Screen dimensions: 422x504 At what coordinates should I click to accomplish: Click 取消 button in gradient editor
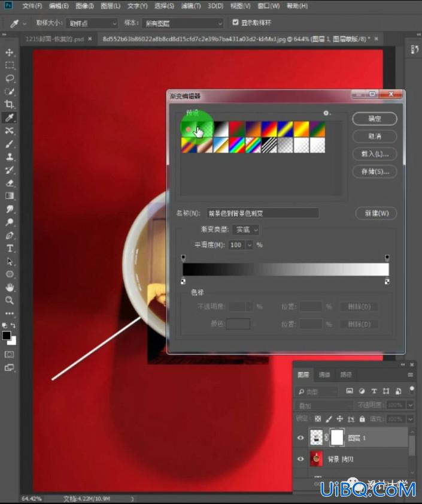(x=375, y=136)
